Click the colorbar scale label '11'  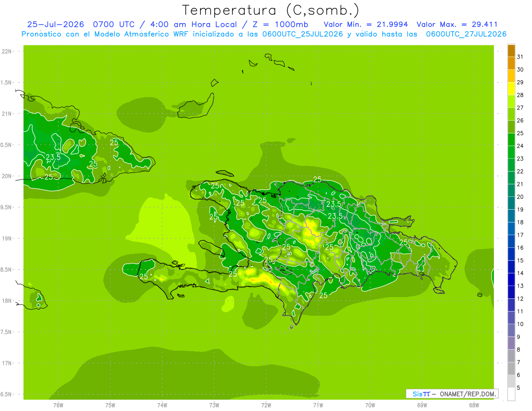pyautogui.click(x=520, y=311)
